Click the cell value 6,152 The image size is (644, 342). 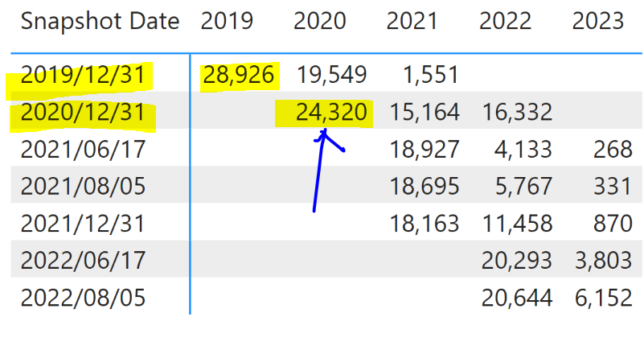603,298
